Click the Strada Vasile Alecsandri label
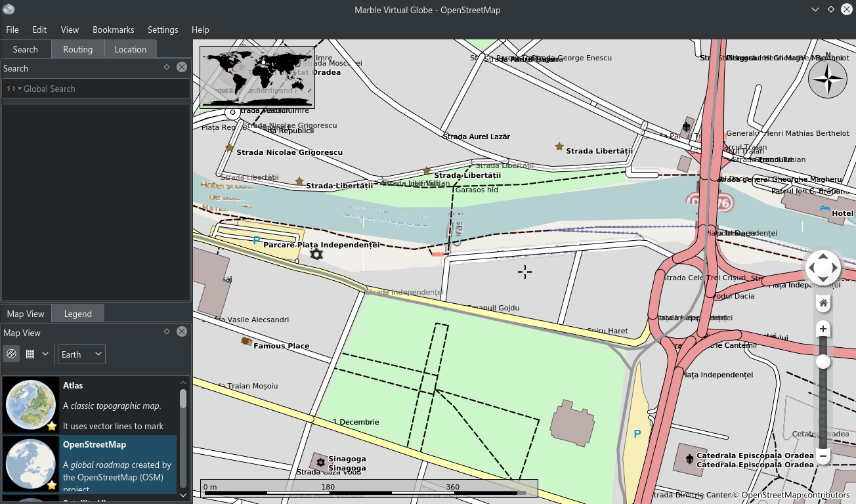Screen dimensions: 856x504 point(246,320)
